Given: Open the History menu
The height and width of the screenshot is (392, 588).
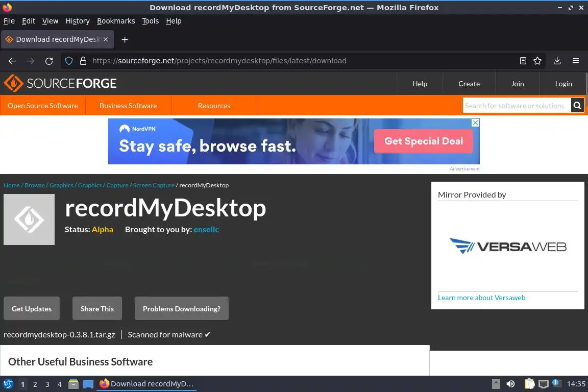Looking at the screenshot, I should coord(78,21).
